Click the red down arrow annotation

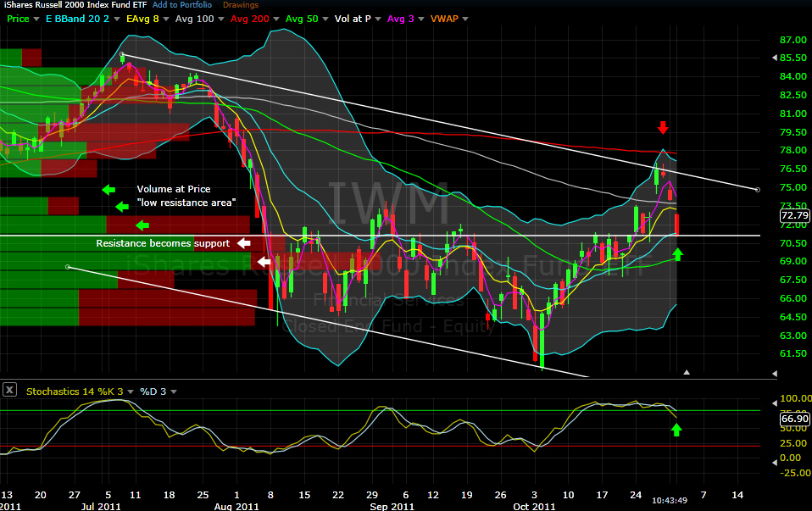[663, 128]
